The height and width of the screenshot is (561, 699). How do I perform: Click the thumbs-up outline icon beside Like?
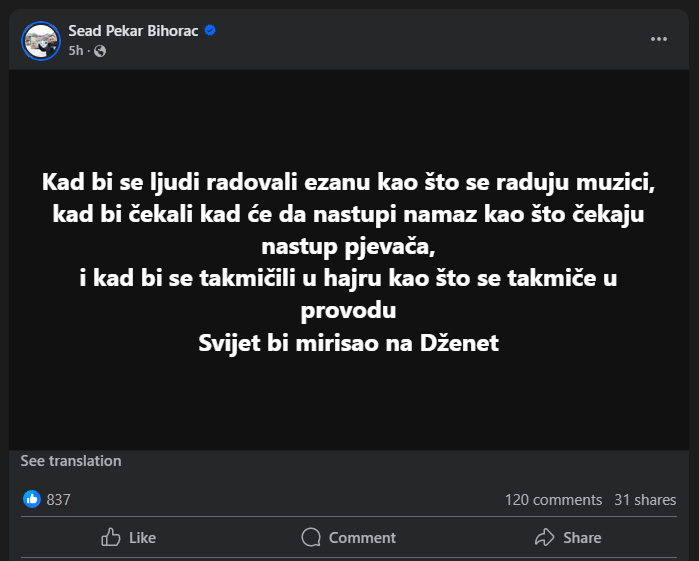(111, 537)
